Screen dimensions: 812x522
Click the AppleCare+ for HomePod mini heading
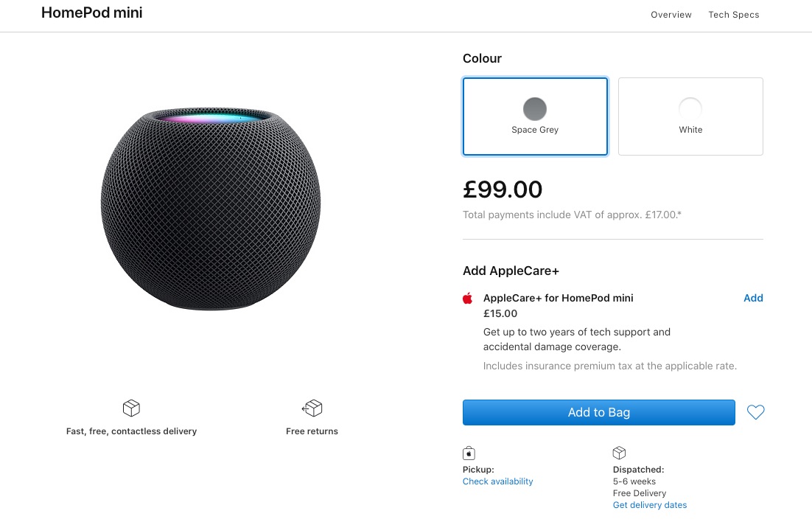click(x=558, y=298)
